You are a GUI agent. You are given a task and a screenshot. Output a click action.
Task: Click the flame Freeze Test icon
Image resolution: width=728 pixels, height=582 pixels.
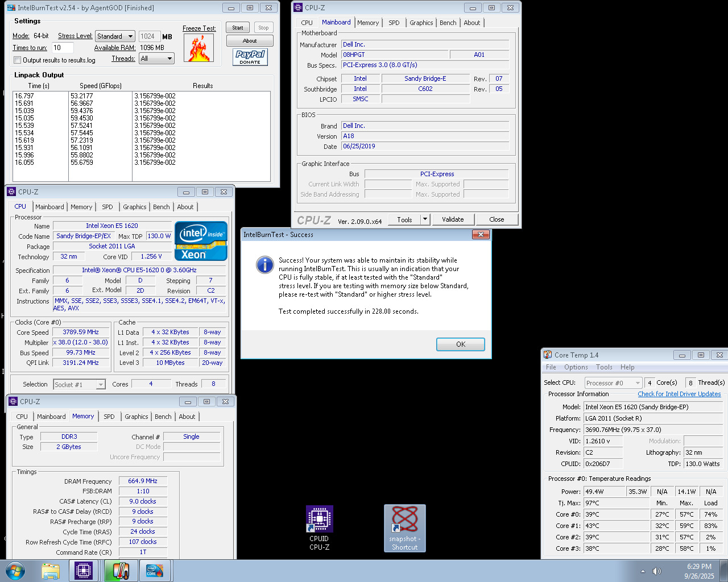199,48
